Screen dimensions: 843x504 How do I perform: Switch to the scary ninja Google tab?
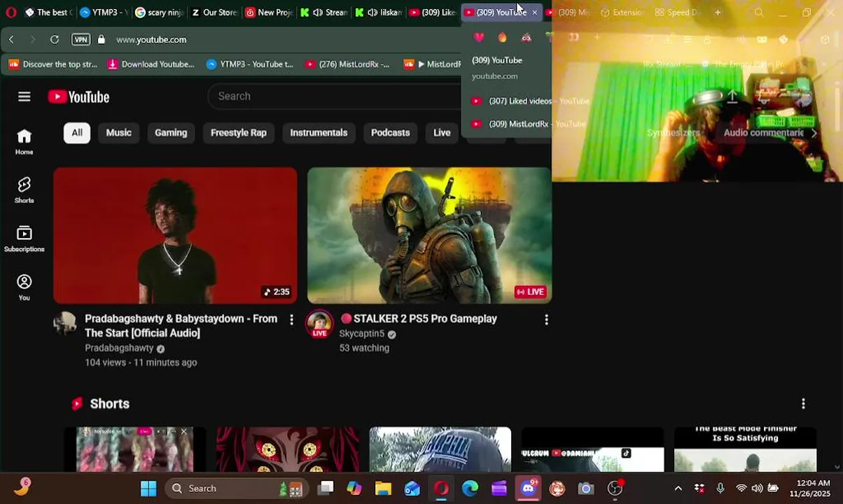159,12
